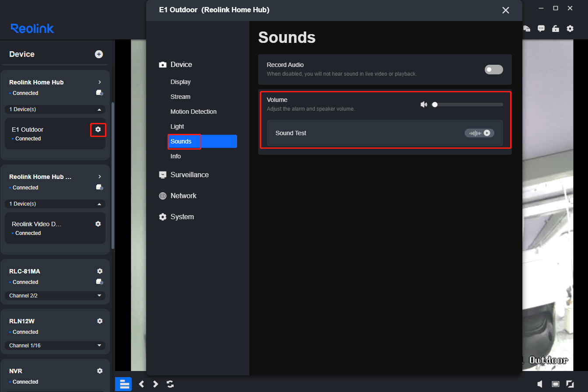Go to next page with right arrow
The width and height of the screenshot is (588, 392).
pos(155,384)
